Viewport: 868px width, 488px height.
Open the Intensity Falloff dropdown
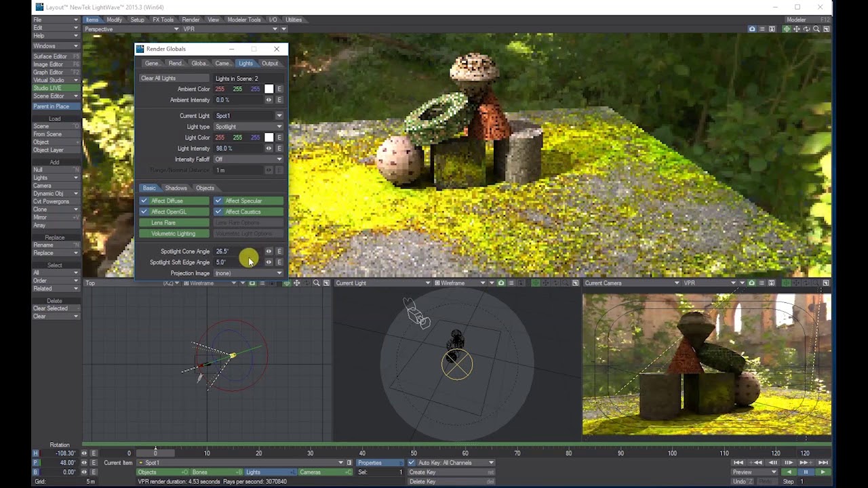[x=248, y=159]
